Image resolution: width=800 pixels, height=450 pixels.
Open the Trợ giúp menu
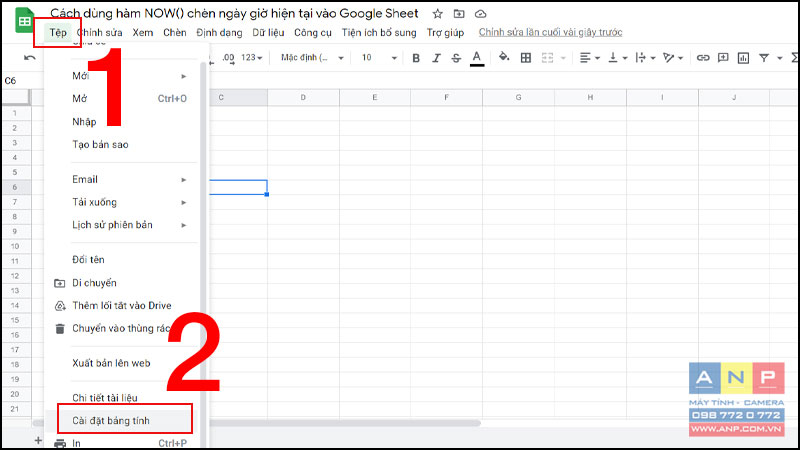[x=445, y=33]
